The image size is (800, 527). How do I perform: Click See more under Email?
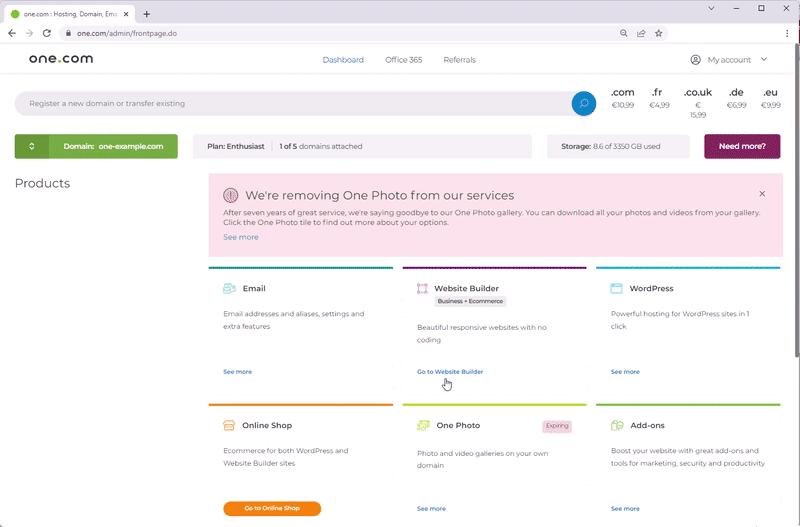pos(237,371)
